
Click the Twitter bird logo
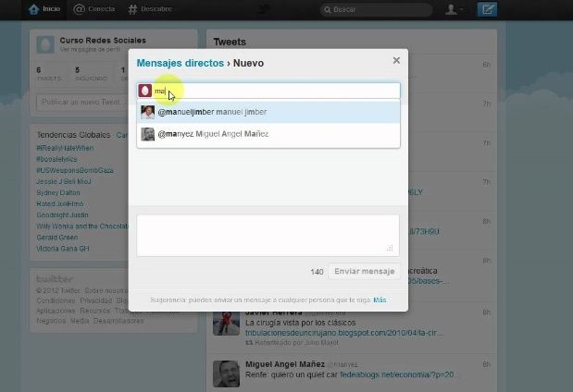coord(263,9)
